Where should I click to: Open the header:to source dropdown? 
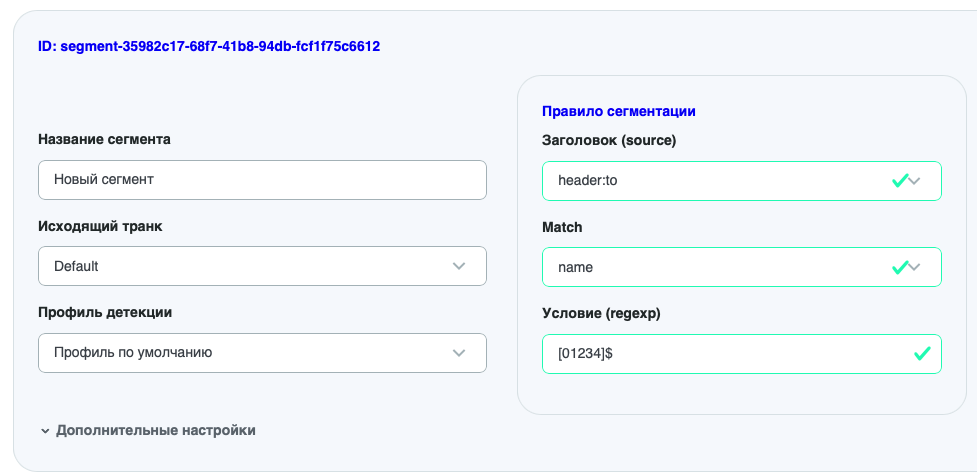pos(741,181)
